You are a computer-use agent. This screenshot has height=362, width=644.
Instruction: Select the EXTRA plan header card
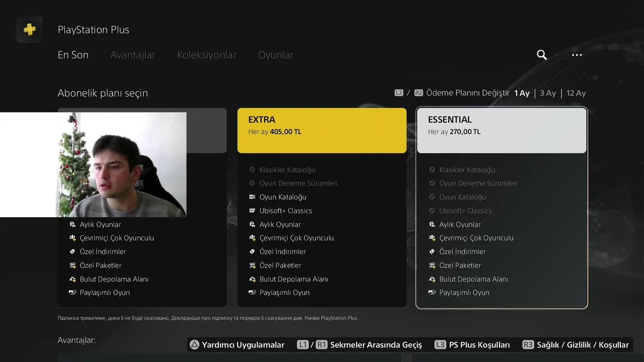tap(322, 130)
